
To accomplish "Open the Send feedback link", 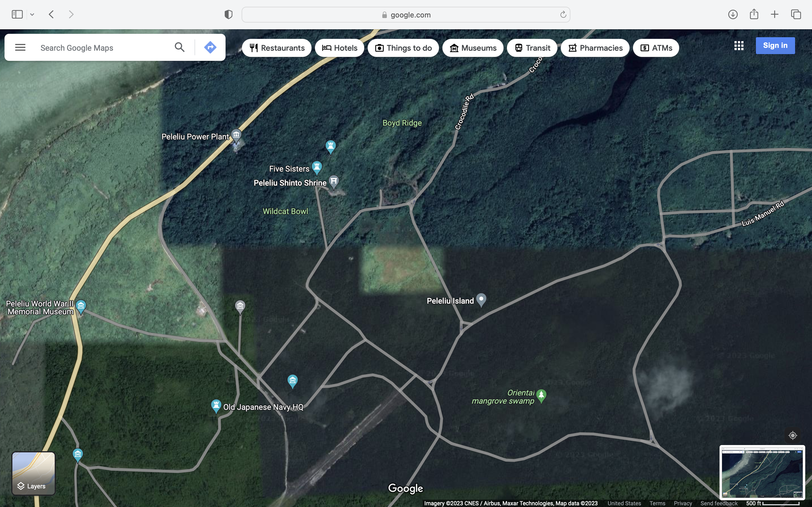I will pos(719,503).
